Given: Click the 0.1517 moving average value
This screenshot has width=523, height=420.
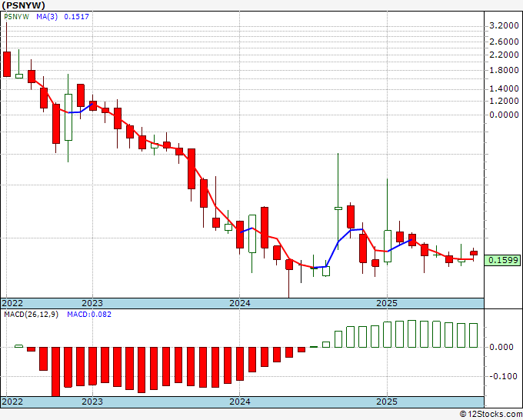Looking at the screenshot, I should [x=76, y=17].
